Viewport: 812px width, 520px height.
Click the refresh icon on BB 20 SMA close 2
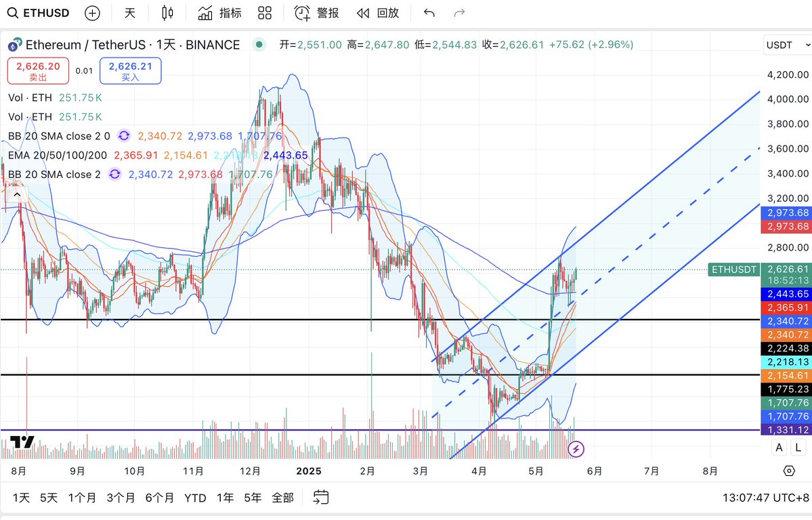[114, 175]
